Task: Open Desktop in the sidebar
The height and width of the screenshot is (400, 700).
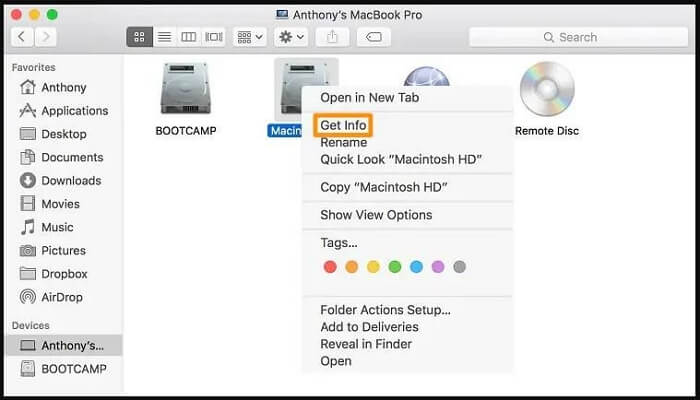Action: pyautogui.click(x=53, y=133)
